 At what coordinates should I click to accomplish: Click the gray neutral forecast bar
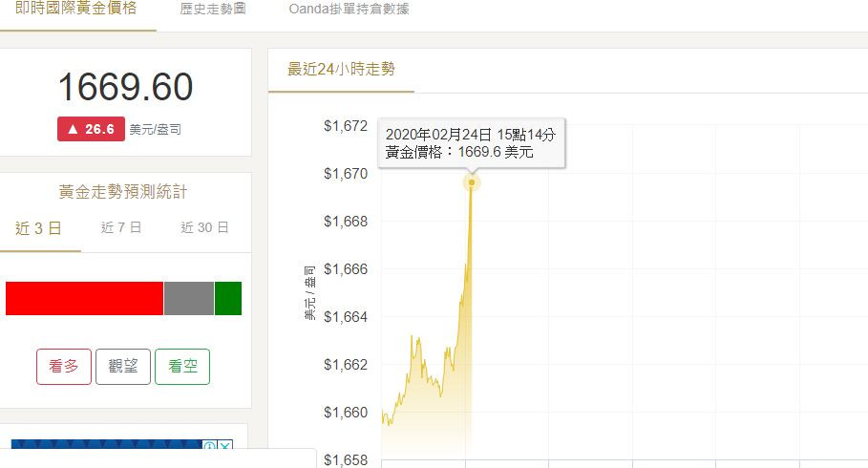[189, 299]
